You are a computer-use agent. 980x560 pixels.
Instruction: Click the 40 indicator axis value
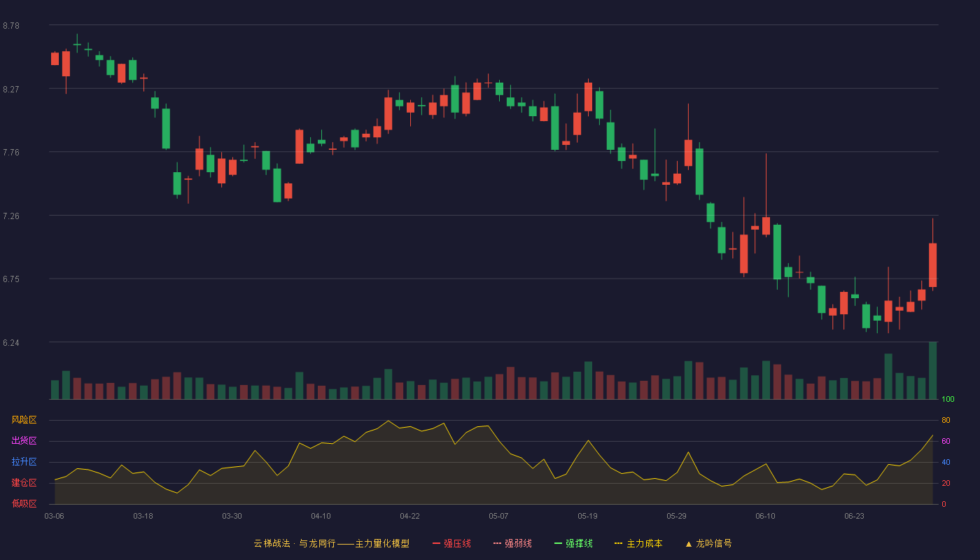[946, 462]
